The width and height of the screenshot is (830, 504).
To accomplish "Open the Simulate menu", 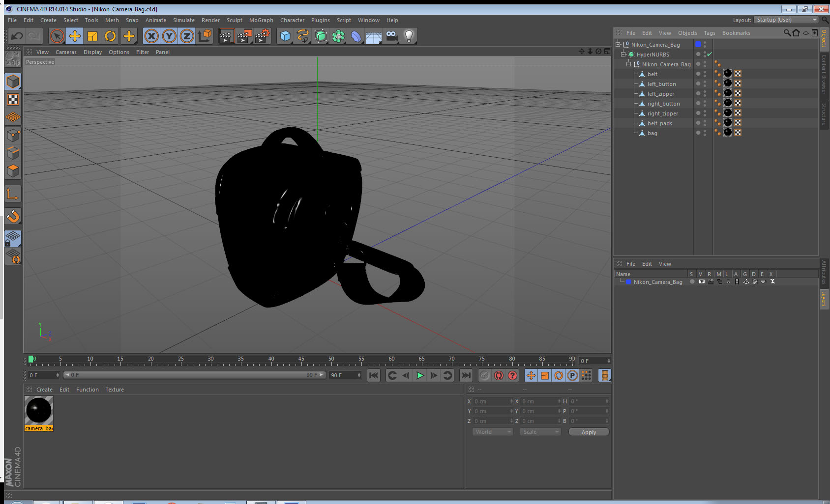I will click(184, 20).
